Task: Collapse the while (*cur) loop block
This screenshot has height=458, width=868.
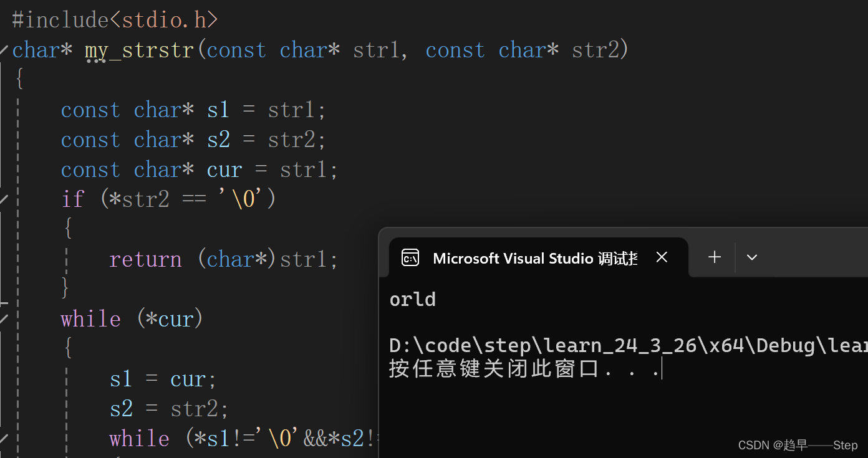Action: pos(4,319)
